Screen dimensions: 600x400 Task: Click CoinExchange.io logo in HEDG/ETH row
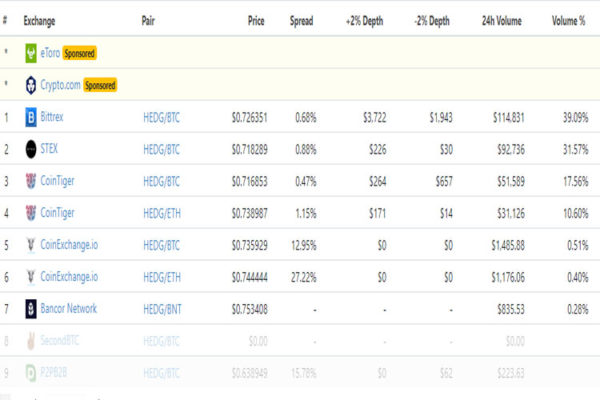(x=31, y=277)
